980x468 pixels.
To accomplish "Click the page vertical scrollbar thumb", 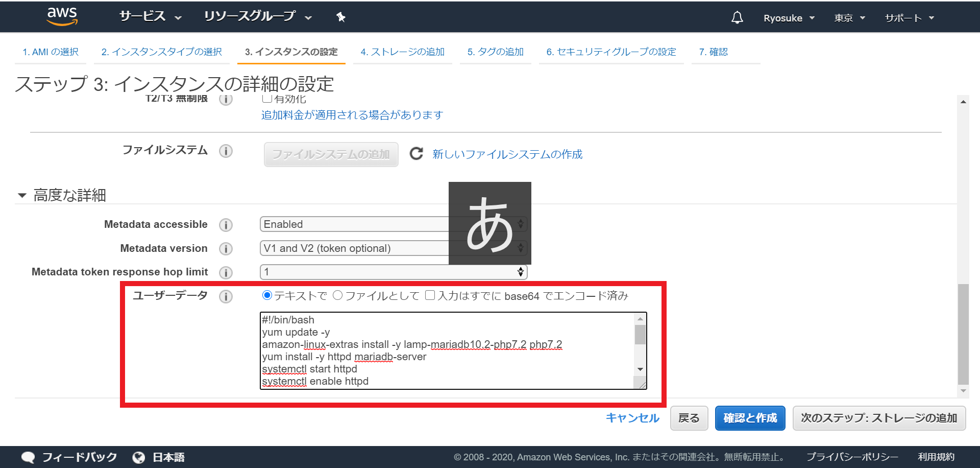I will [963, 334].
